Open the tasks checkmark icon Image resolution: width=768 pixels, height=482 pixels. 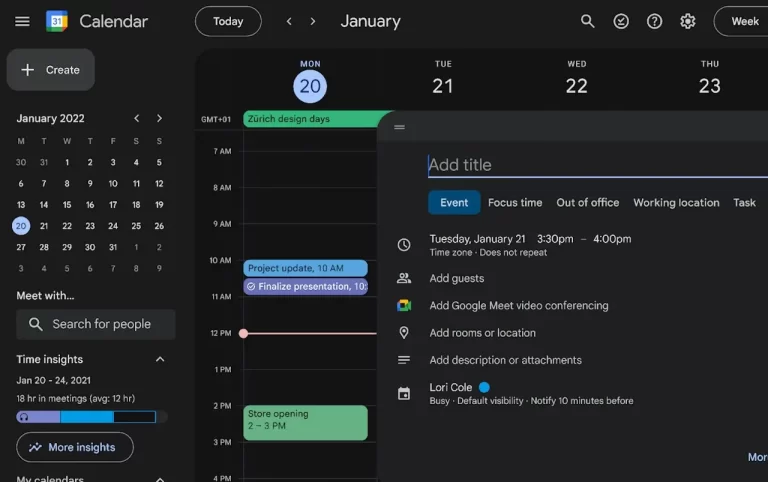tap(621, 21)
